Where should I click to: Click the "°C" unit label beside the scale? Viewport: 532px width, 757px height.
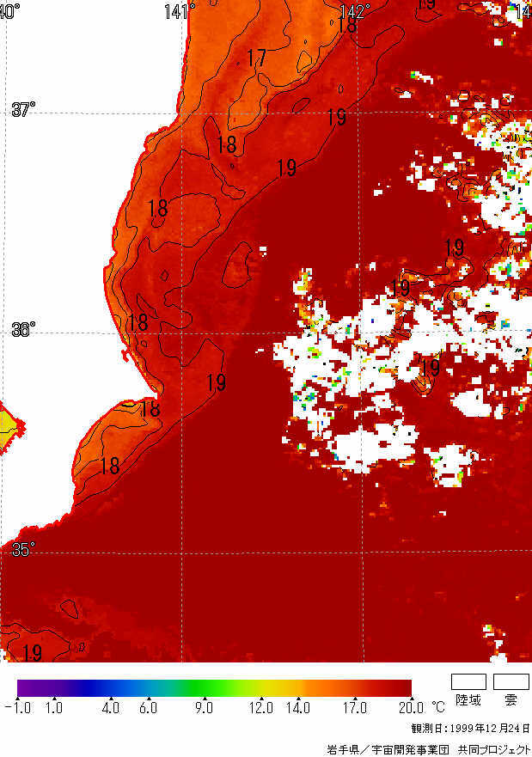(x=438, y=707)
